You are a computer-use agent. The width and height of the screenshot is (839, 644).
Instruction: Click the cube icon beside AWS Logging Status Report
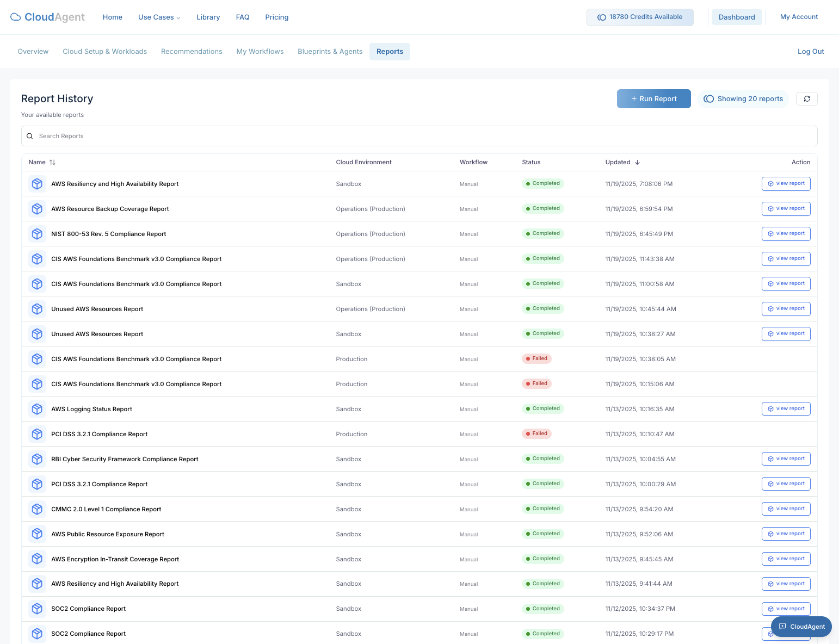click(x=37, y=408)
